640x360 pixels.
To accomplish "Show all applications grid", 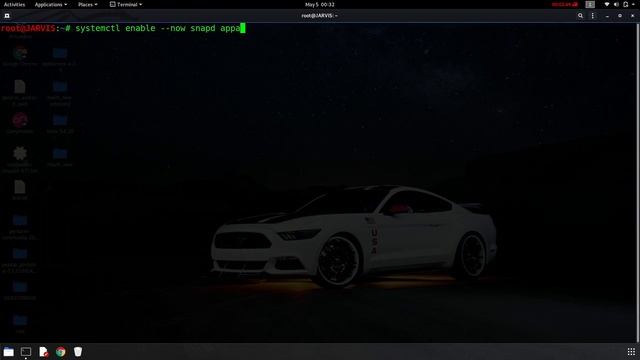I will click(631, 351).
